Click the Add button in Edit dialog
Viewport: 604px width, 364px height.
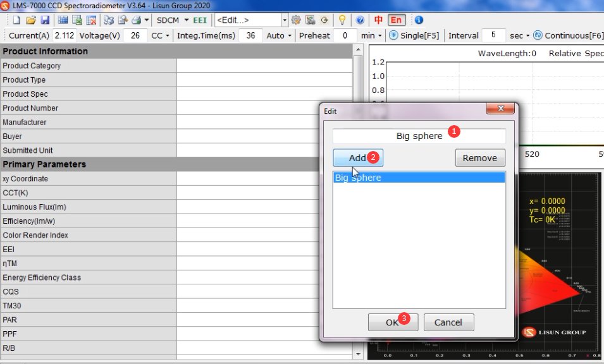coord(358,158)
